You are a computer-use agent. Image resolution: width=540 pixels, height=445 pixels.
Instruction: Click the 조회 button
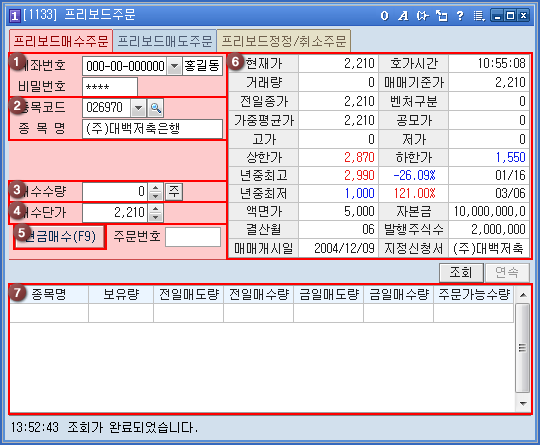pos(461,273)
